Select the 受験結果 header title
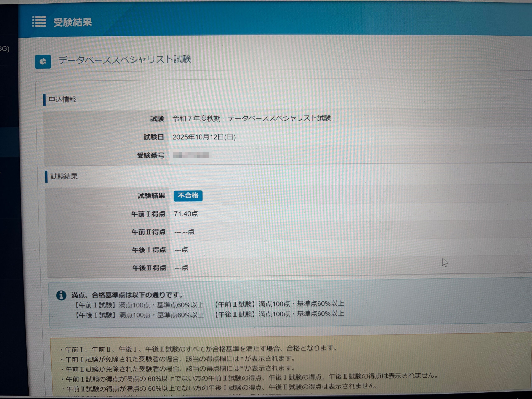The image size is (532, 399). (x=72, y=22)
